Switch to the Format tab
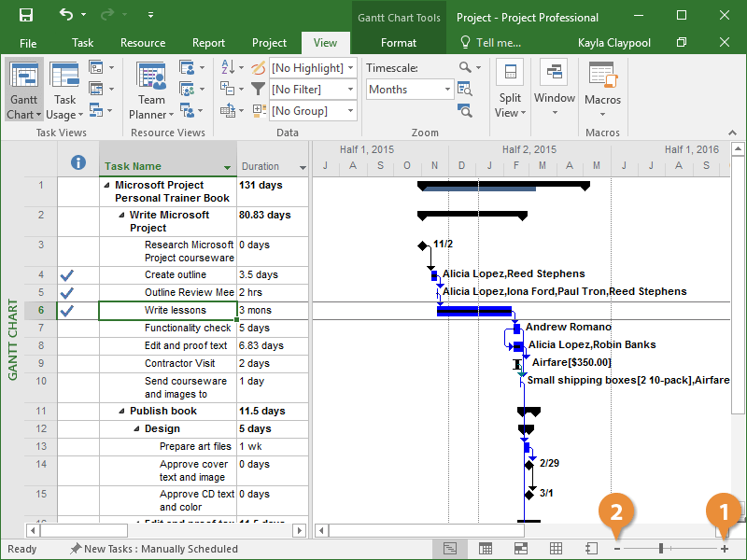 399,43
